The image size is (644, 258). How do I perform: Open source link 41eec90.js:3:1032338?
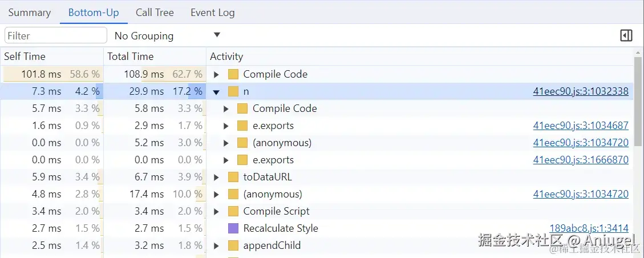pos(581,91)
